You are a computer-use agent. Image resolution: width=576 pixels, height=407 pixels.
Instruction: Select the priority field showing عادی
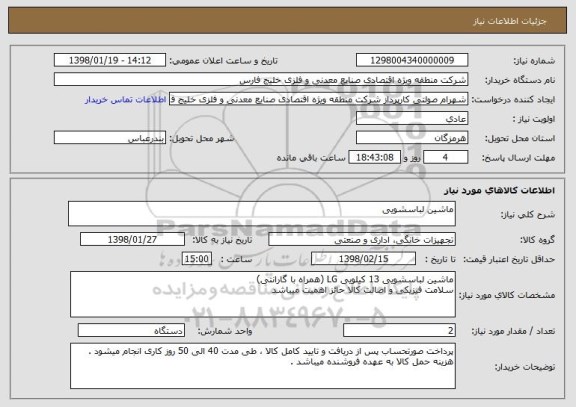412,119
